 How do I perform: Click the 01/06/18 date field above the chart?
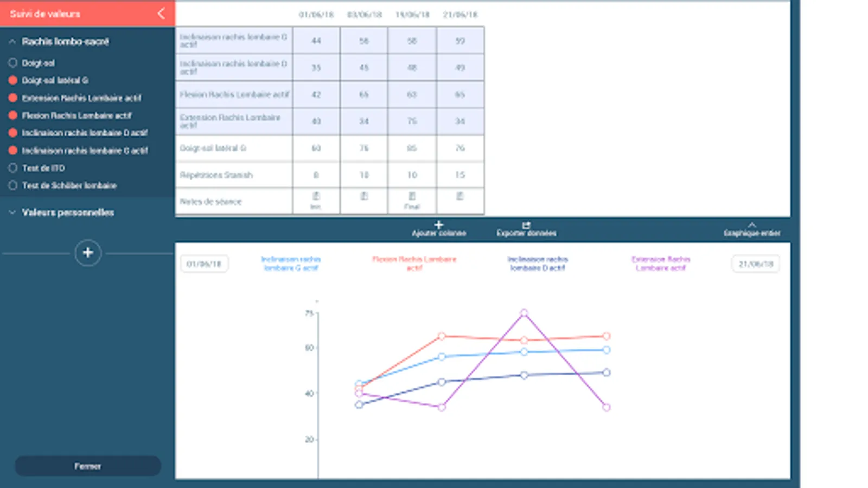click(x=204, y=264)
